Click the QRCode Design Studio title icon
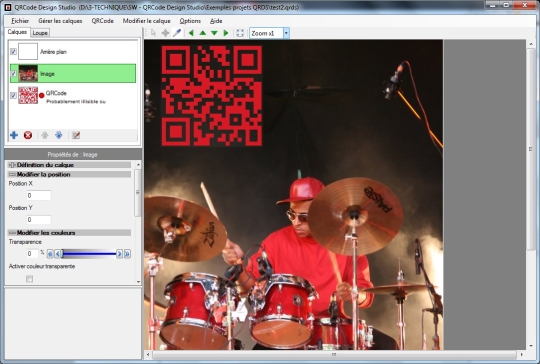This screenshot has height=364, width=540. click(x=8, y=7)
